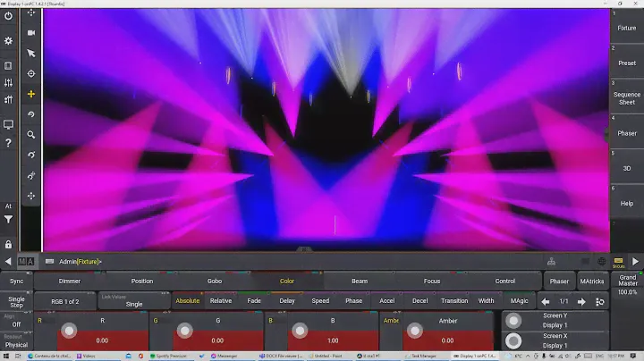Toggle Absolute layer mode
This screenshot has width=644, height=361.
click(187, 301)
